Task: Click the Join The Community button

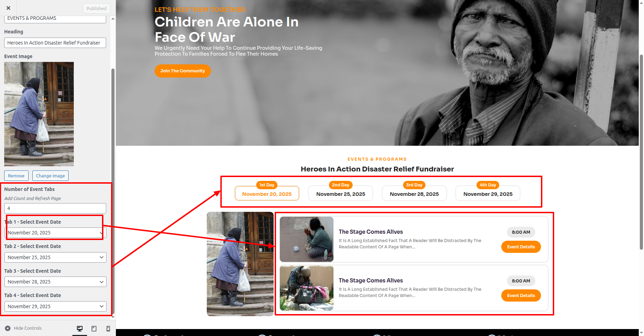Action: pyautogui.click(x=183, y=71)
